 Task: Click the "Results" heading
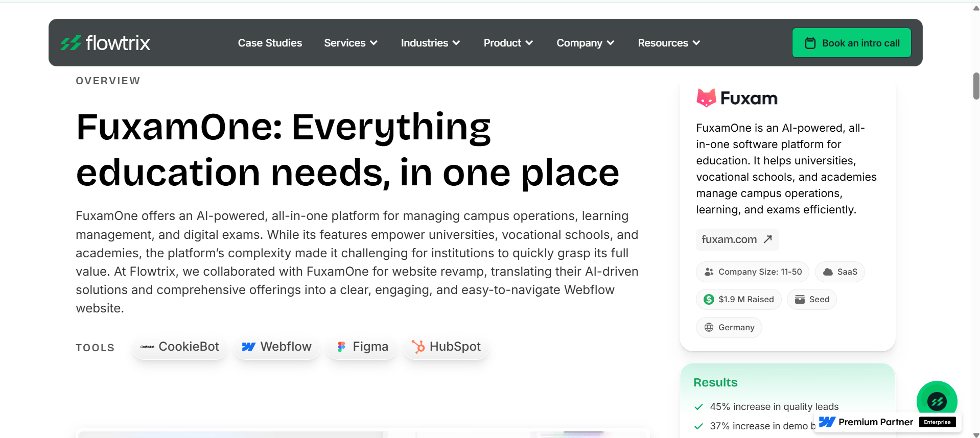(x=715, y=382)
